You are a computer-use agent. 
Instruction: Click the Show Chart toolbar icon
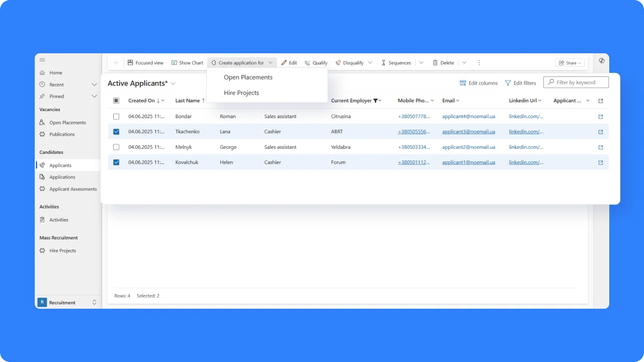coord(174,63)
